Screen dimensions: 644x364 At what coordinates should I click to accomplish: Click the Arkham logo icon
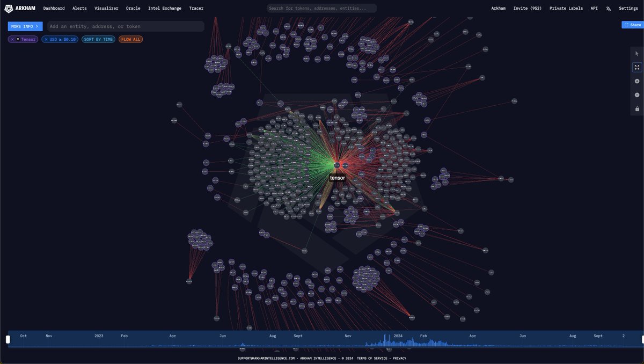[x=9, y=9]
